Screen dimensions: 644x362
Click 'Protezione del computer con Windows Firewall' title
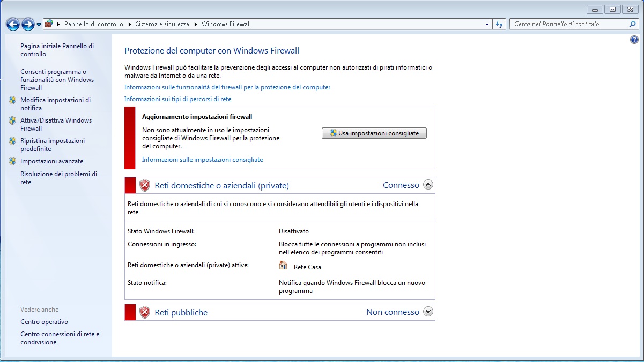(212, 51)
